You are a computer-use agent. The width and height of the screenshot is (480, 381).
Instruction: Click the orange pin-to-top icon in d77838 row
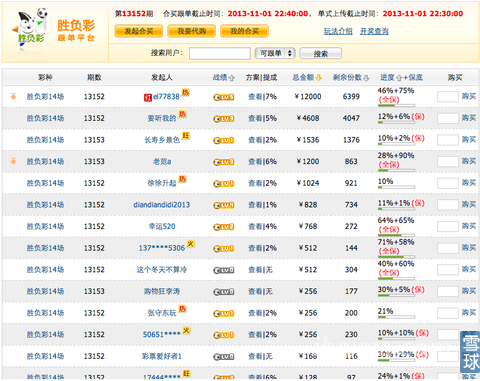13,96
